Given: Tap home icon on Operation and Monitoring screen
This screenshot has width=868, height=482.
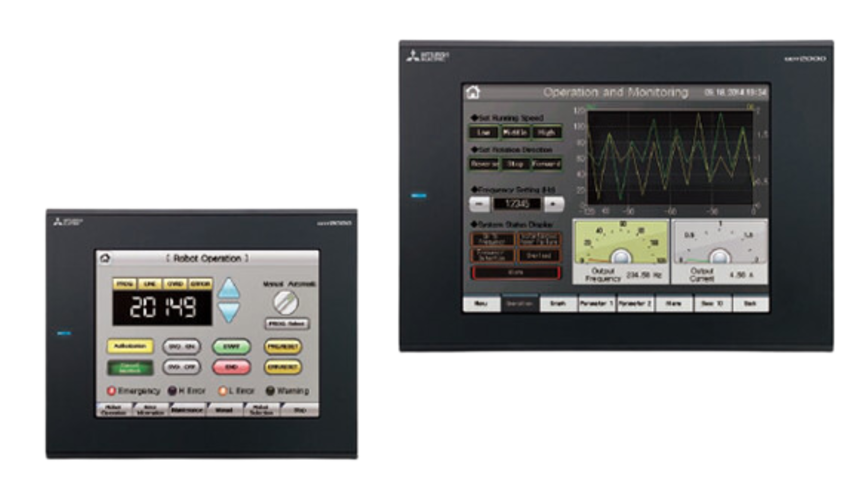Looking at the screenshot, I should [x=473, y=92].
